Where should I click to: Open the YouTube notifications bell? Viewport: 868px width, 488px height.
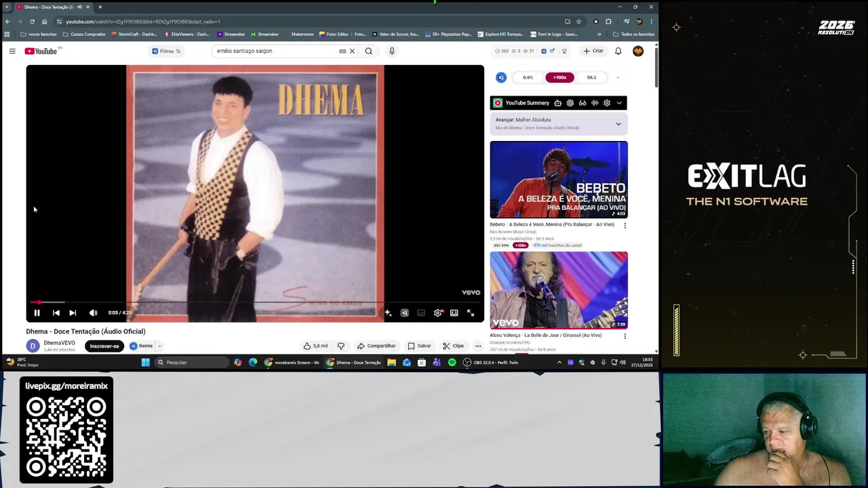coord(618,51)
